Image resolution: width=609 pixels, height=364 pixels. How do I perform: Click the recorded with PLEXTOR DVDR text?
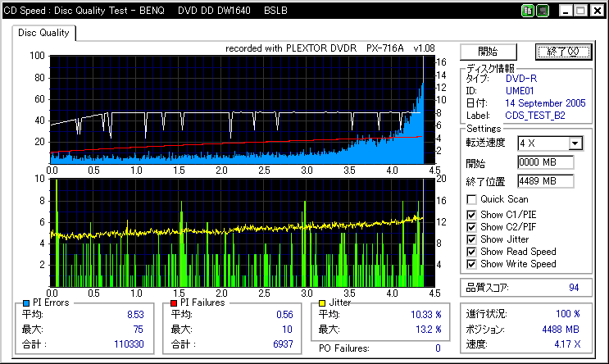tap(330, 48)
